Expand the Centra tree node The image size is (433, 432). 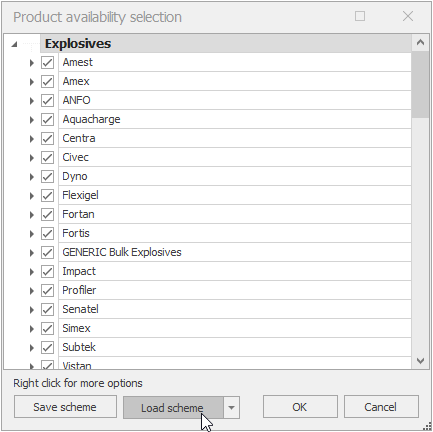click(32, 139)
